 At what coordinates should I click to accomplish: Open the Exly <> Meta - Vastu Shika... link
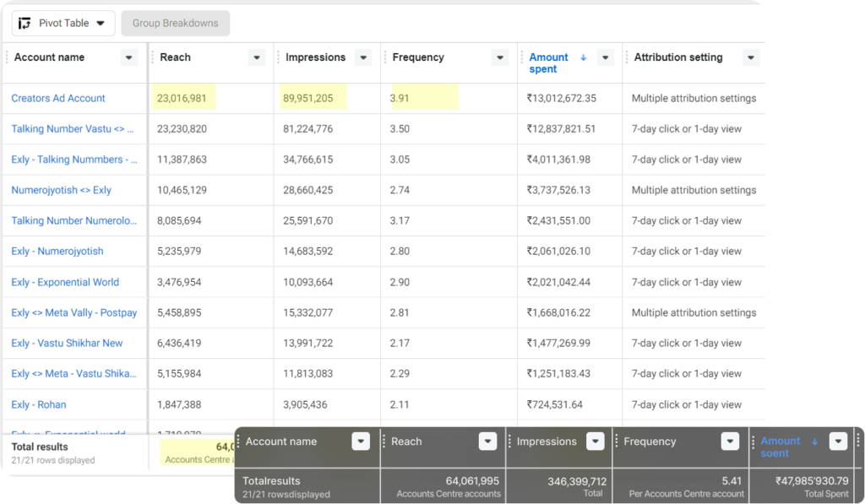tap(74, 374)
